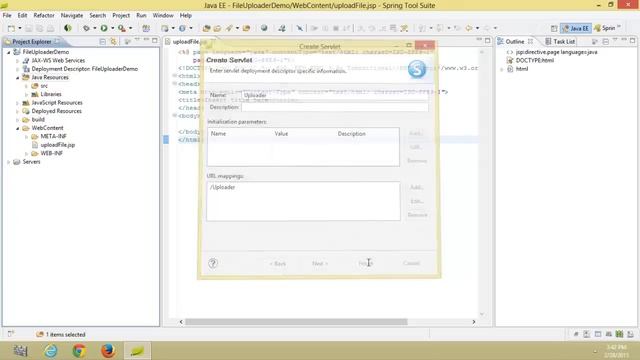
Task: Select DOCTYPE:html in Outline
Action: (x=535, y=60)
